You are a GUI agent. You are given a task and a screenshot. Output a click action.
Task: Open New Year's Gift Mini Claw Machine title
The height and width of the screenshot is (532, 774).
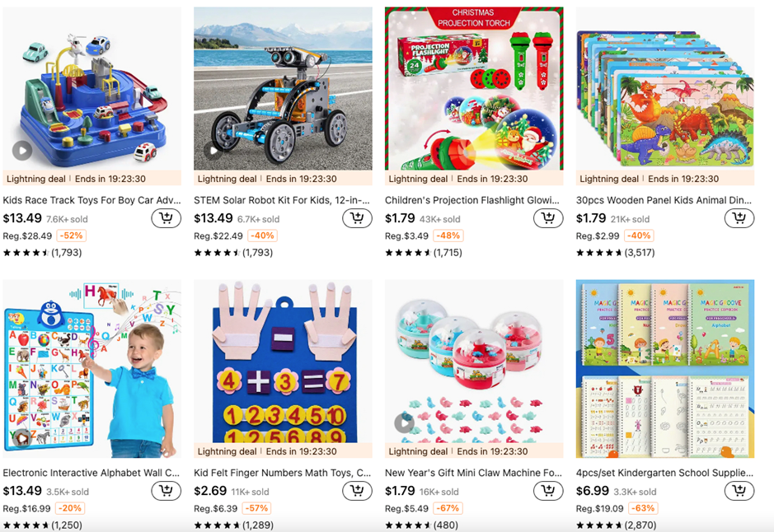473,473
